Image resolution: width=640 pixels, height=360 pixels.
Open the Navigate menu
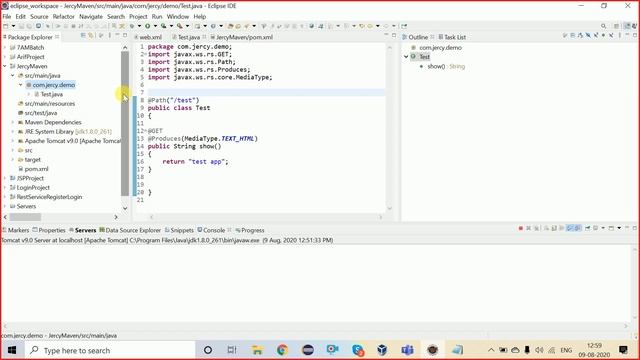pos(91,16)
